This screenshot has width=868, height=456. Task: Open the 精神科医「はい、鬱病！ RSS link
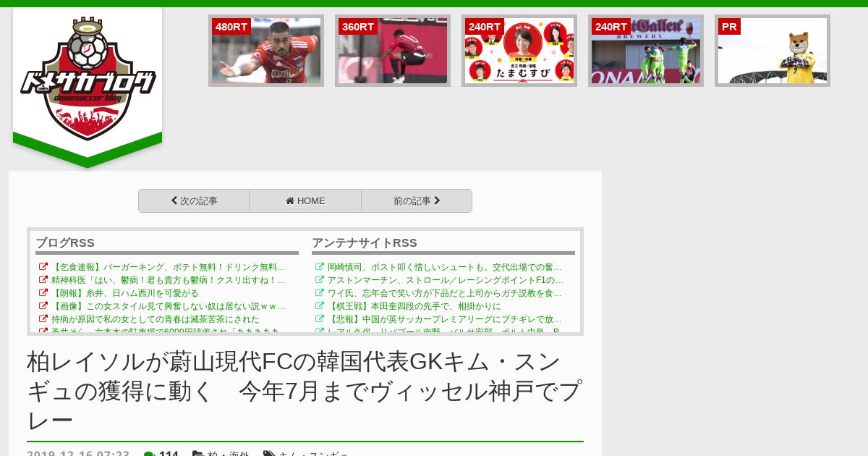tap(169, 280)
